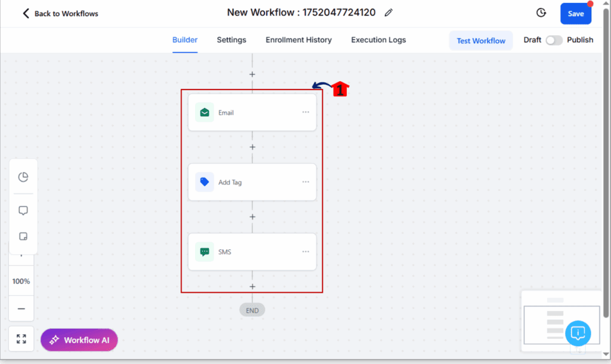Click the fit-to-screen expand icon

click(x=21, y=339)
